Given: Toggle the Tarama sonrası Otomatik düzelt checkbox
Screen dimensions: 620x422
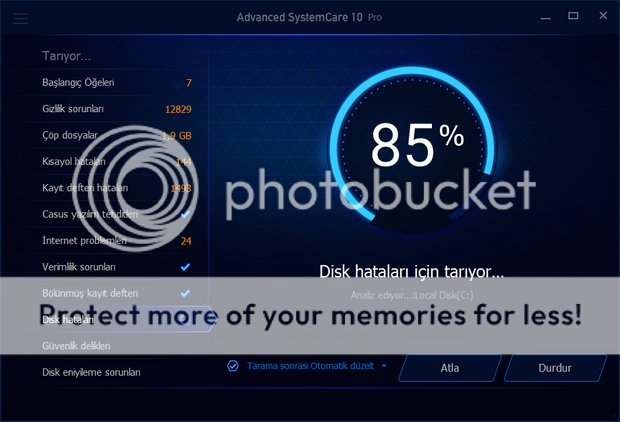Looking at the screenshot, I should 233,366.
